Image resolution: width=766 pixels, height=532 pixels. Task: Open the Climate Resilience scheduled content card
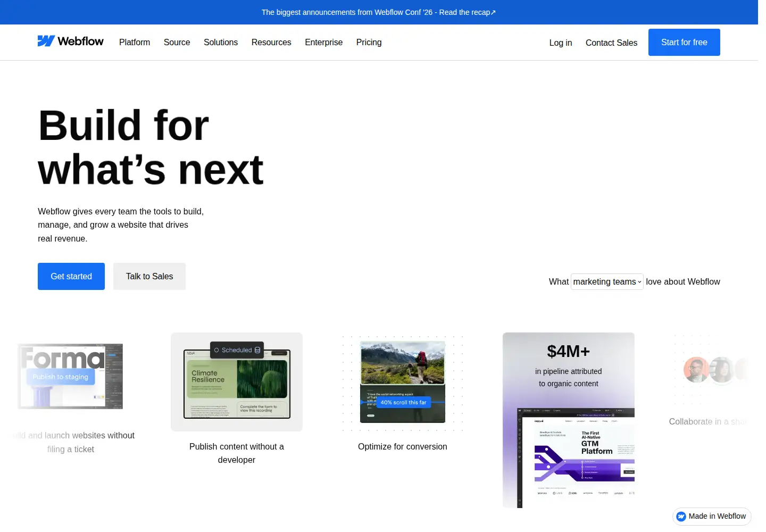click(x=237, y=382)
